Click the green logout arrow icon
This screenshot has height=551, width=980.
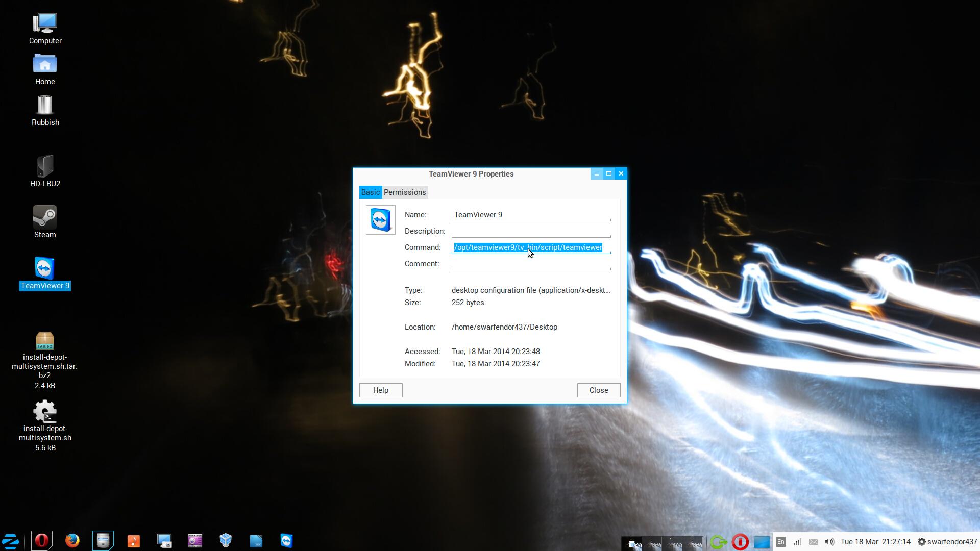(718, 542)
